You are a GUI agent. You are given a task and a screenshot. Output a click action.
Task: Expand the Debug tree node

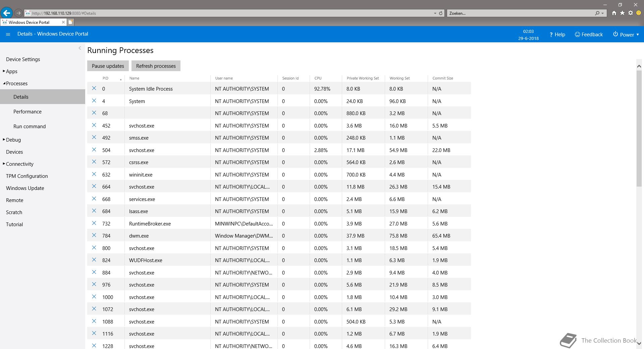(4, 139)
